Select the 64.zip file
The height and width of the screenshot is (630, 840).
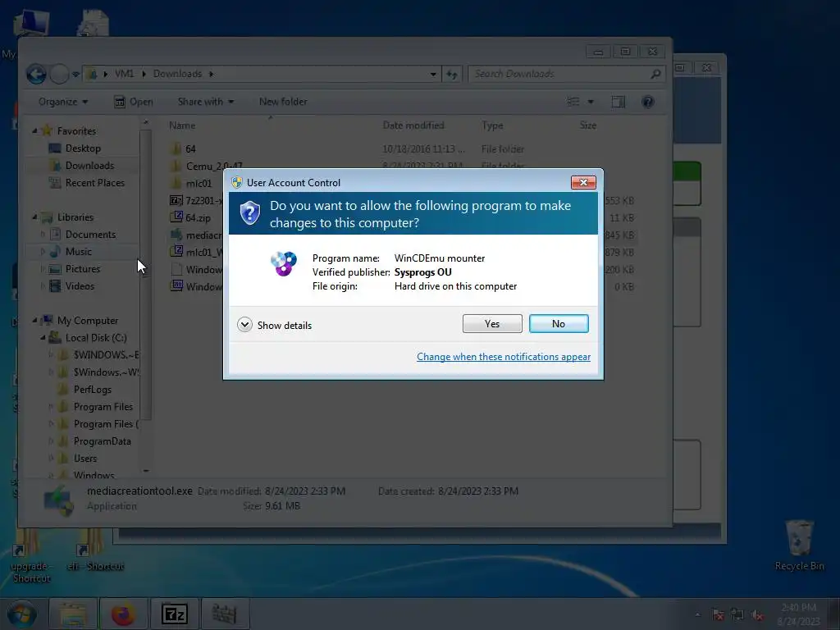click(x=198, y=217)
